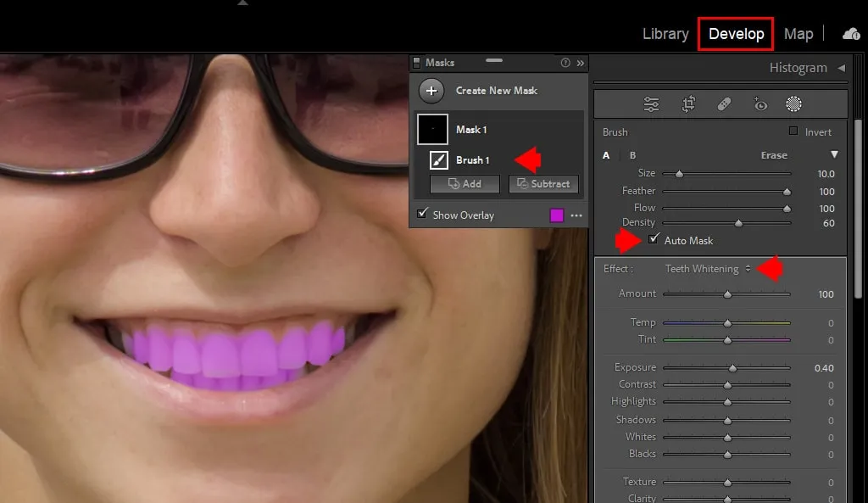The height and width of the screenshot is (503, 868).
Task: Click the magenta overlay color swatch
Action: coord(557,215)
